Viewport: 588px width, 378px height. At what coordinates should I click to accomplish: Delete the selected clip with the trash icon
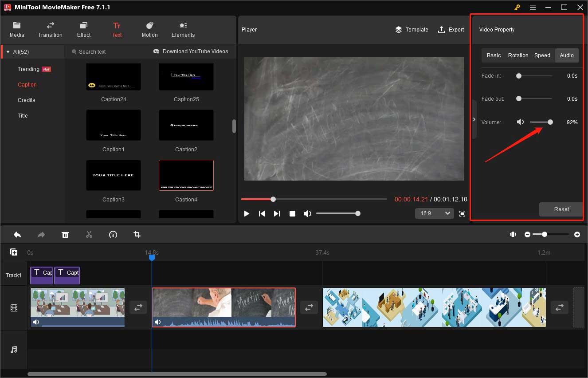(65, 234)
